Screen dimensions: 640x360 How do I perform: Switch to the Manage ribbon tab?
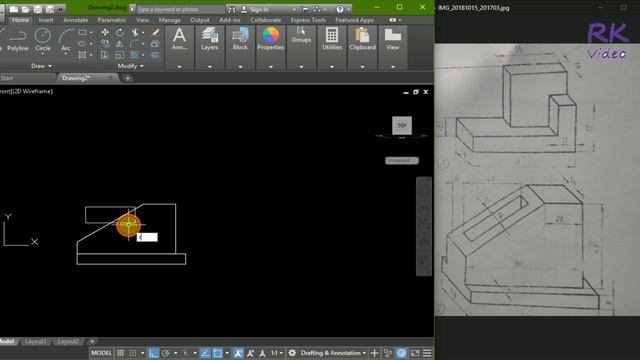[x=169, y=20]
